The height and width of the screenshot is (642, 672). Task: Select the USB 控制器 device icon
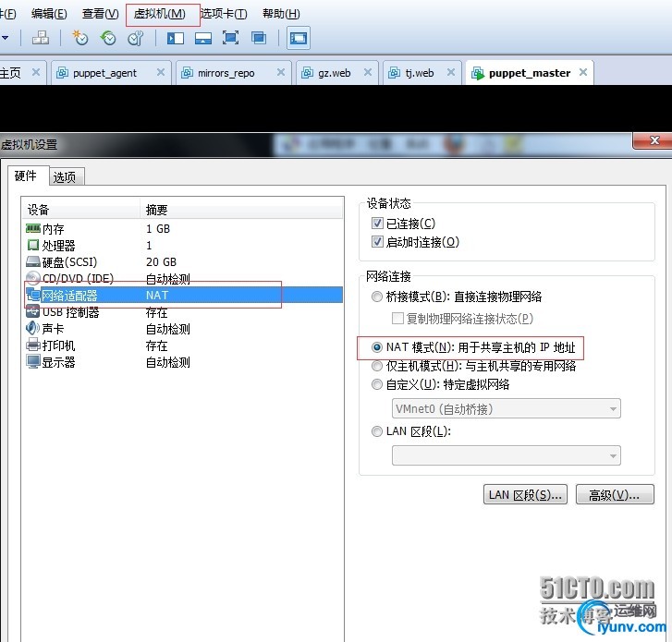33,312
